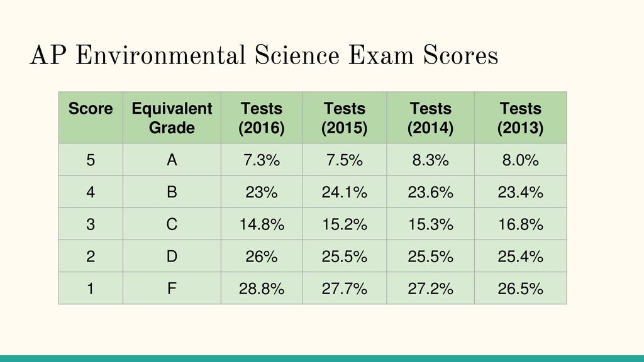Click the score 5 cell
This screenshot has width=644, height=362.
tap(91, 160)
